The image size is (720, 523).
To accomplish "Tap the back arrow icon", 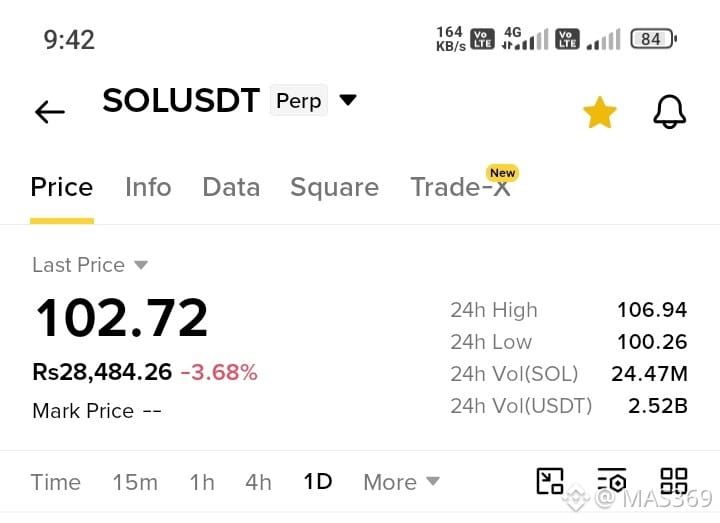I will (50, 112).
